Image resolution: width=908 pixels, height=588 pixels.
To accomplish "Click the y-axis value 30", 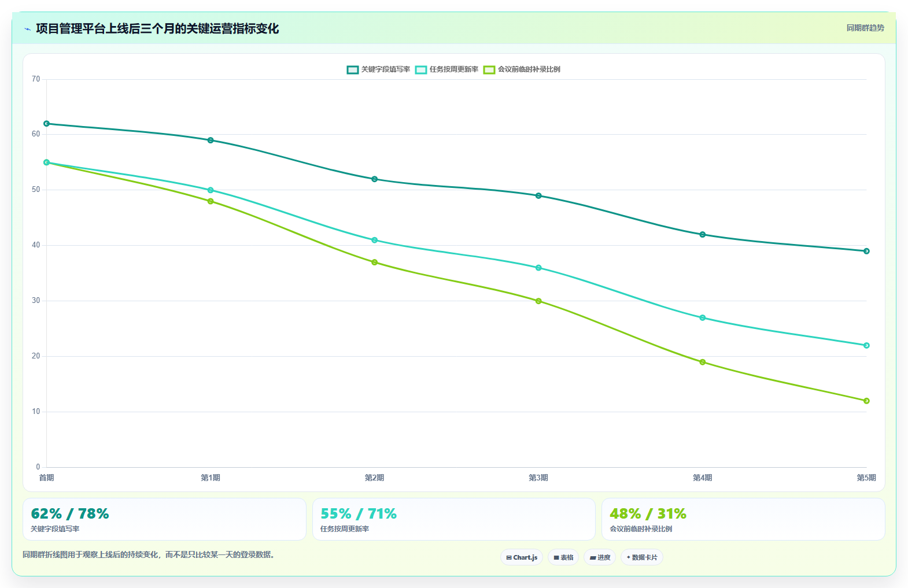I will tap(36, 301).
